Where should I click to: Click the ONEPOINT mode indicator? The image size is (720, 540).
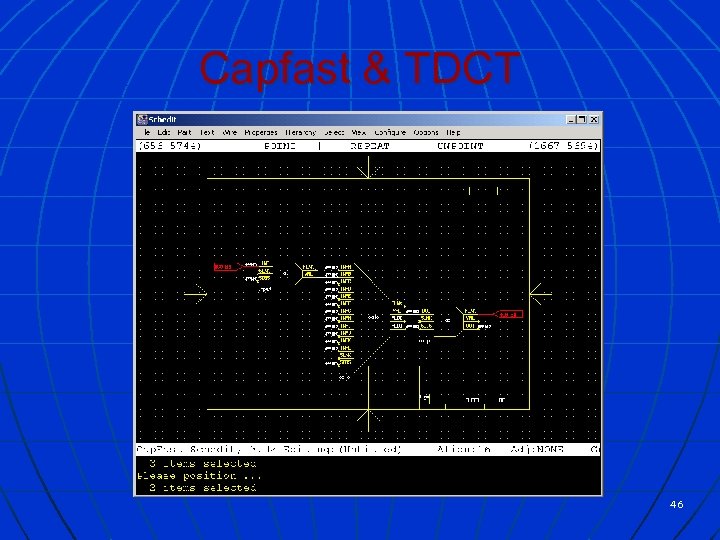[x=460, y=146]
